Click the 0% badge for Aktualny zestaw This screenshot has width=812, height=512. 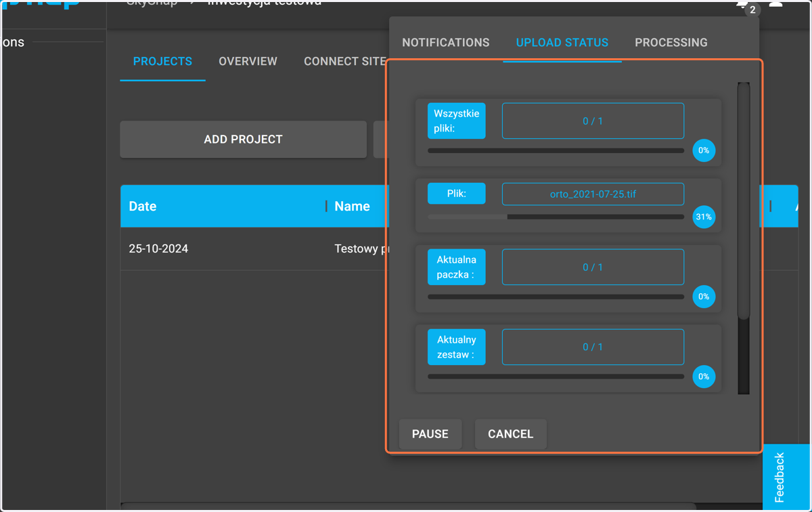(x=704, y=377)
